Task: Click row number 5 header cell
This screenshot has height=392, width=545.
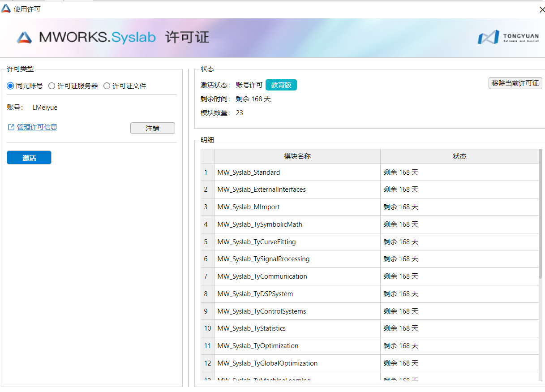Action: coord(207,242)
